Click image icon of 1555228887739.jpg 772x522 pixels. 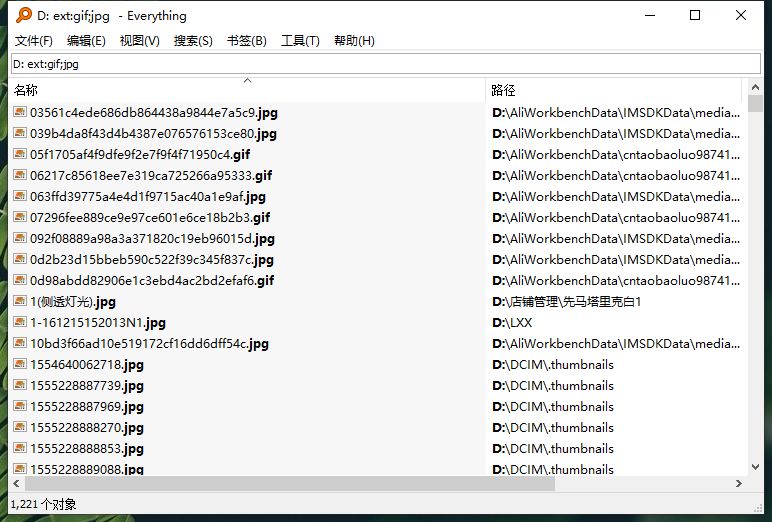pos(20,386)
